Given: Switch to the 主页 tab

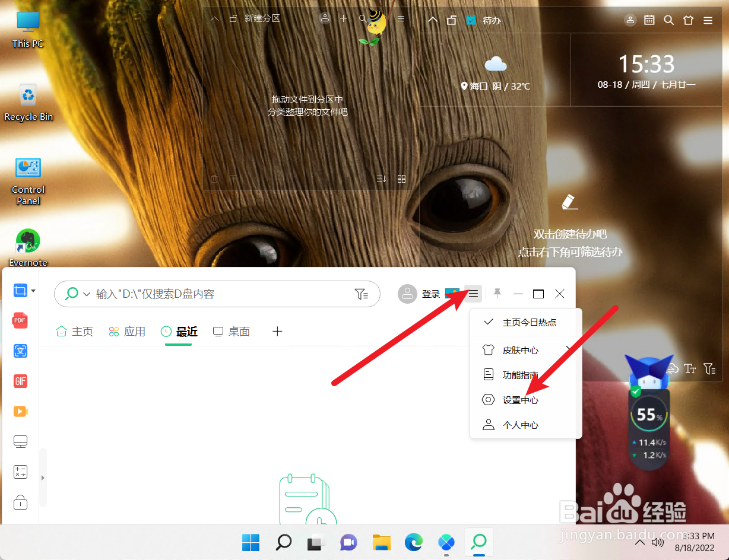Looking at the screenshot, I should 75,332.
